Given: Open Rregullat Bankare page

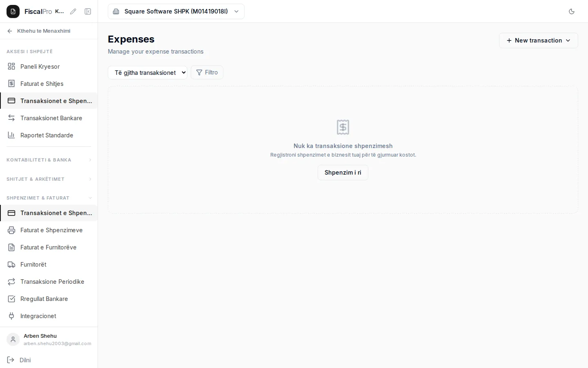Looking at the screenshot, I should pyautogui.click(x=49, y=299).
